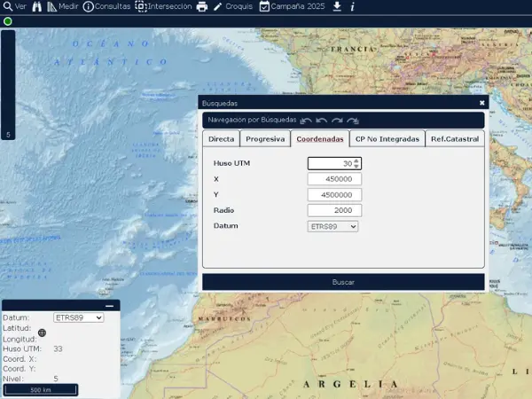Open the Ver view menu
532x399 pixels.
tap(14, 6)
